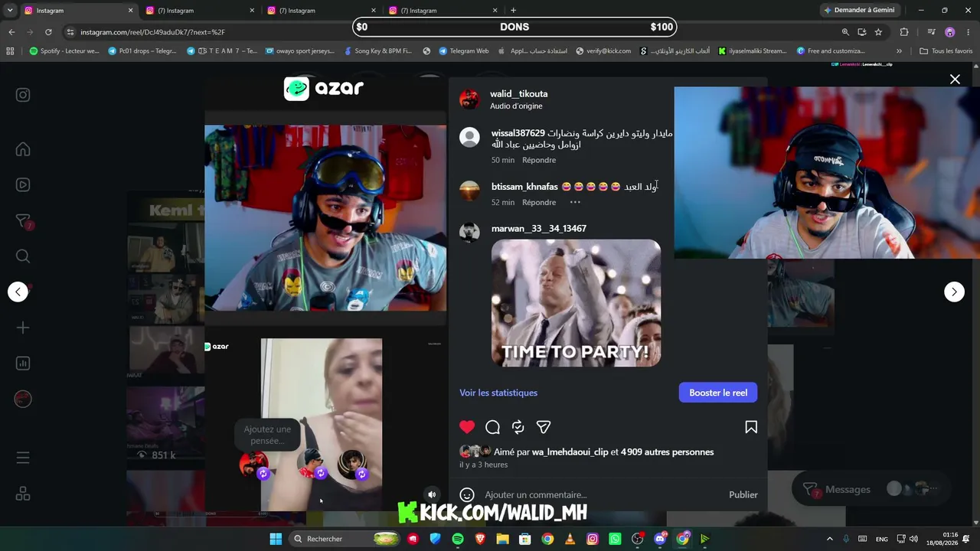Screen dimensions: 980x551
Task: Close the reel viewer with the X
Action: point(955,79)
